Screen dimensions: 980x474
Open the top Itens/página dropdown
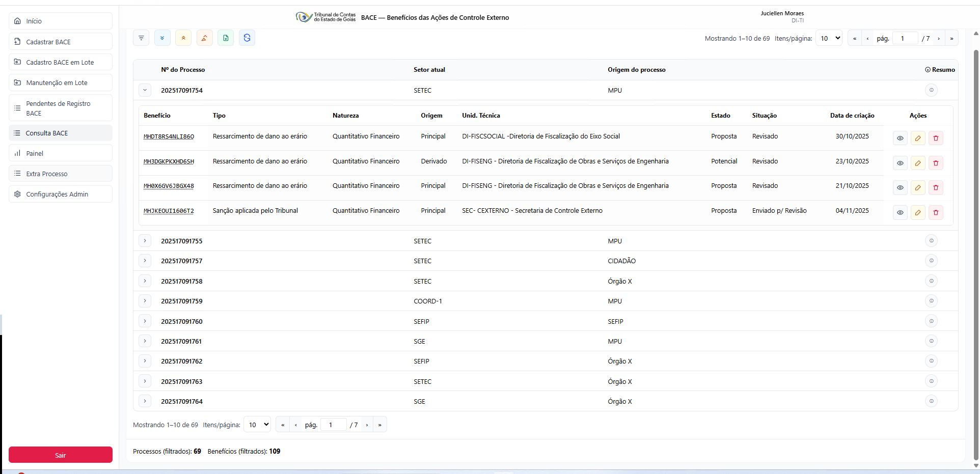[829, 38]
